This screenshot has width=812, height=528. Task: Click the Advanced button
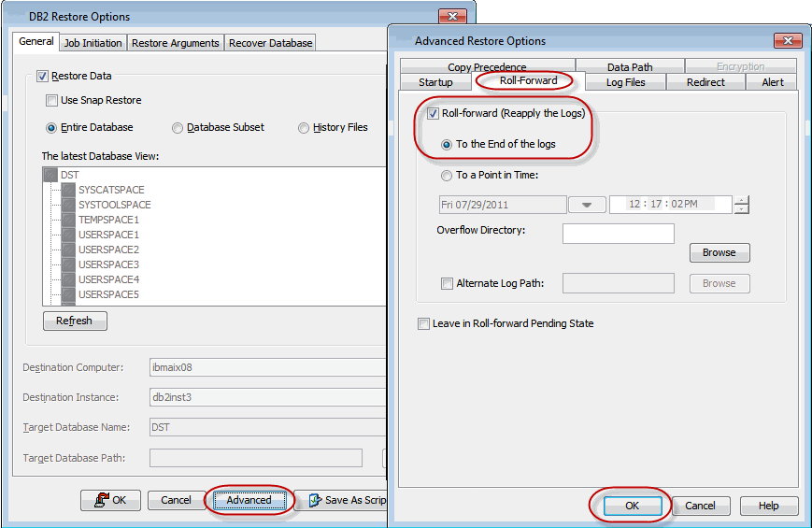(249, 500)
